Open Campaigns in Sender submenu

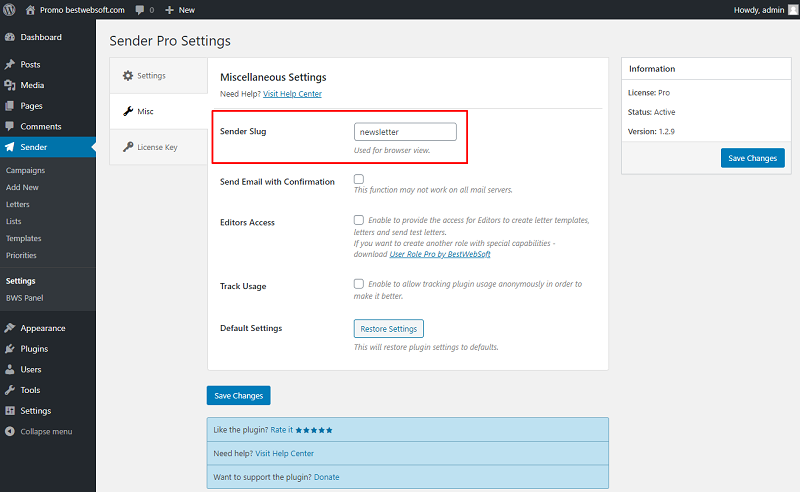[x=26, y=170]
